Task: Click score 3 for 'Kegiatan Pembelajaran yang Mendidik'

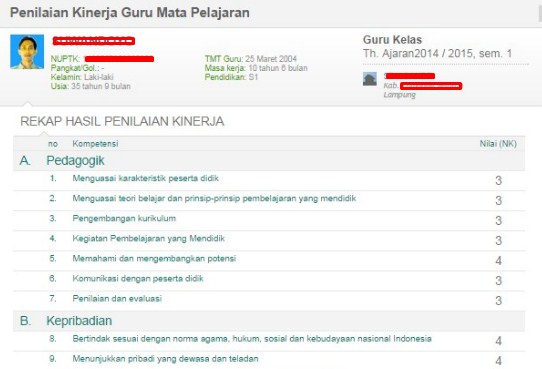Action: (498, 240)
